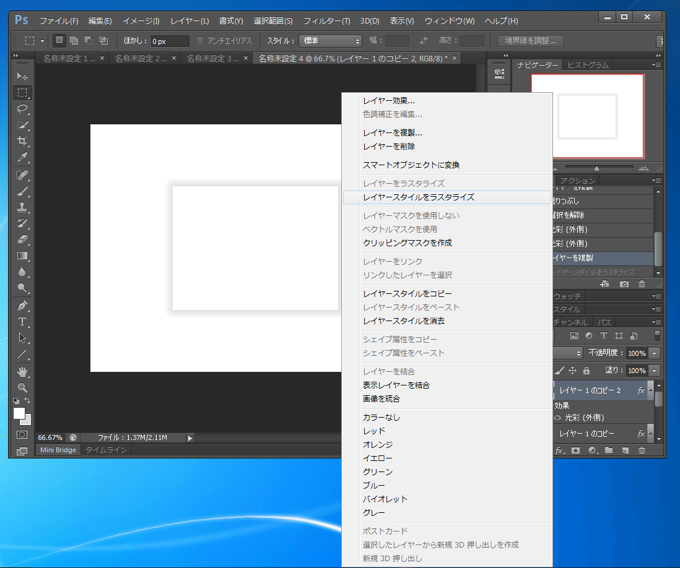The image size is (680, 568).
Task: Reset default foreground and background colors
Action: tap(16, 401)
